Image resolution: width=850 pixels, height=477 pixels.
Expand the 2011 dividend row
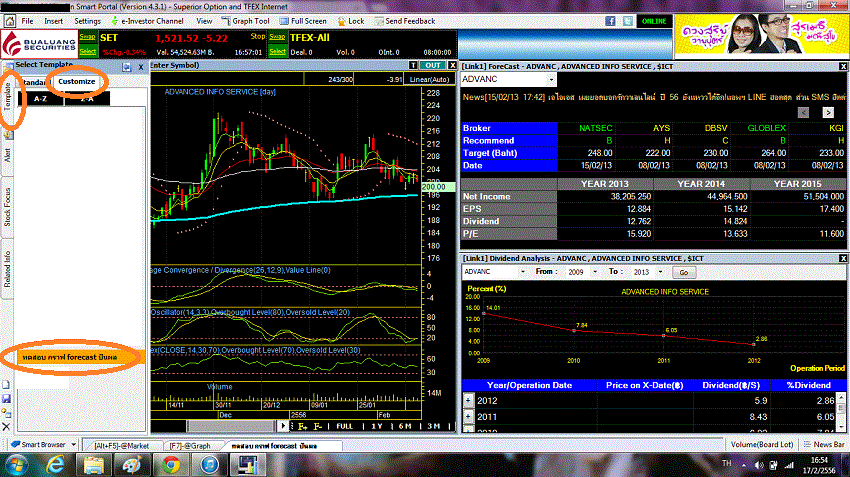coord(468,417)
